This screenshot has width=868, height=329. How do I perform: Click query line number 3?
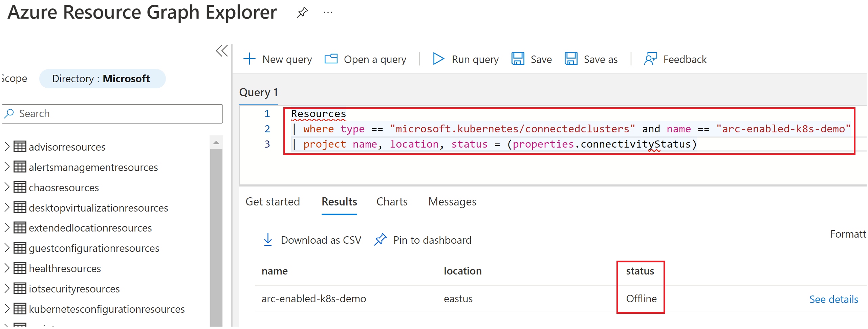click(267, 144)
